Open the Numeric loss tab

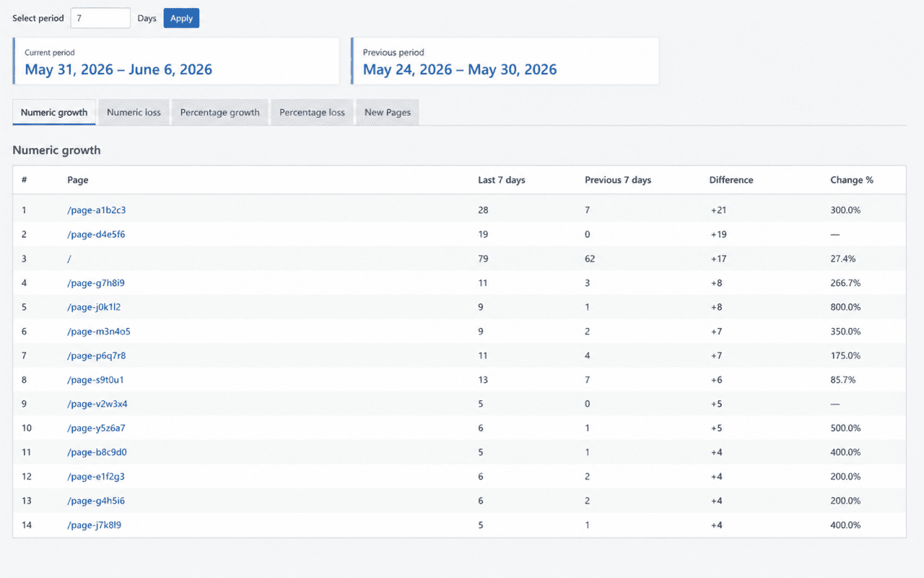tap(134, 112)
